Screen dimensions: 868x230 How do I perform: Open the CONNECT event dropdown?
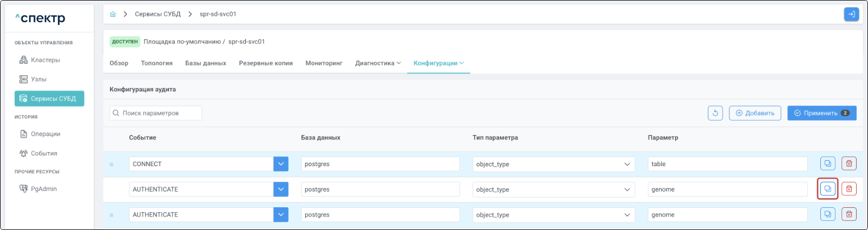click(x=281, y=164)
